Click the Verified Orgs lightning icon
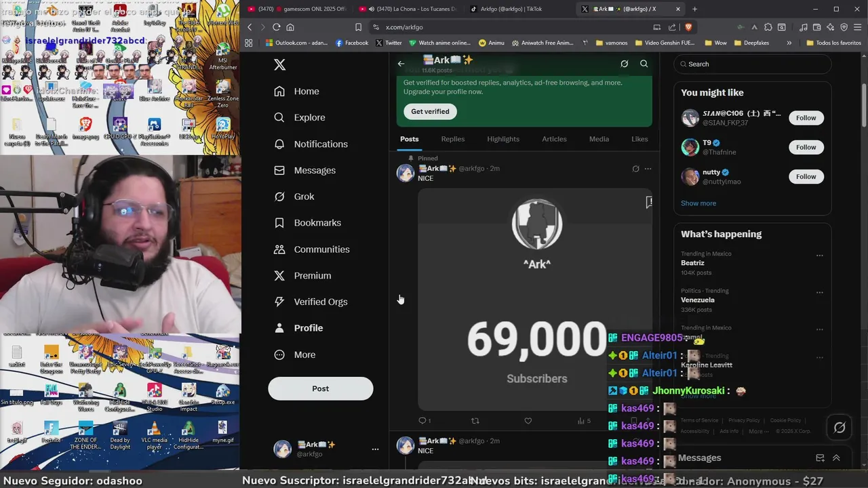The width and height of the screenshot is (868, 488). (279, 302)
